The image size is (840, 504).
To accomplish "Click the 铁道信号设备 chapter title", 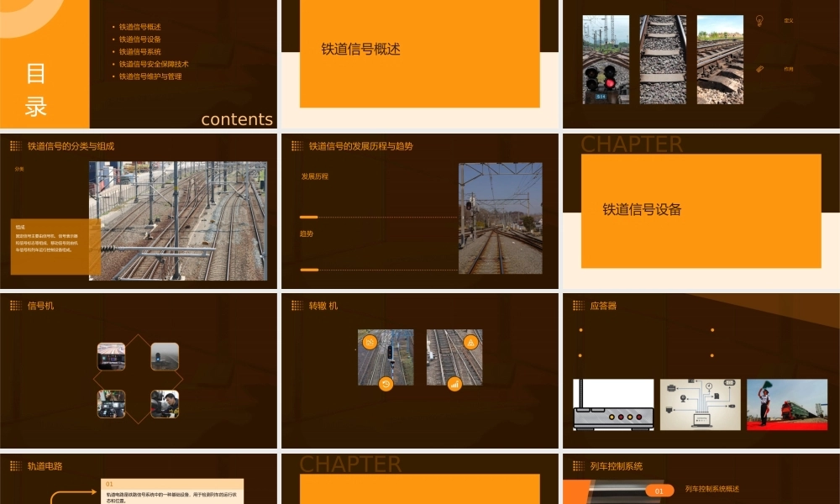I will click(642, 209).
